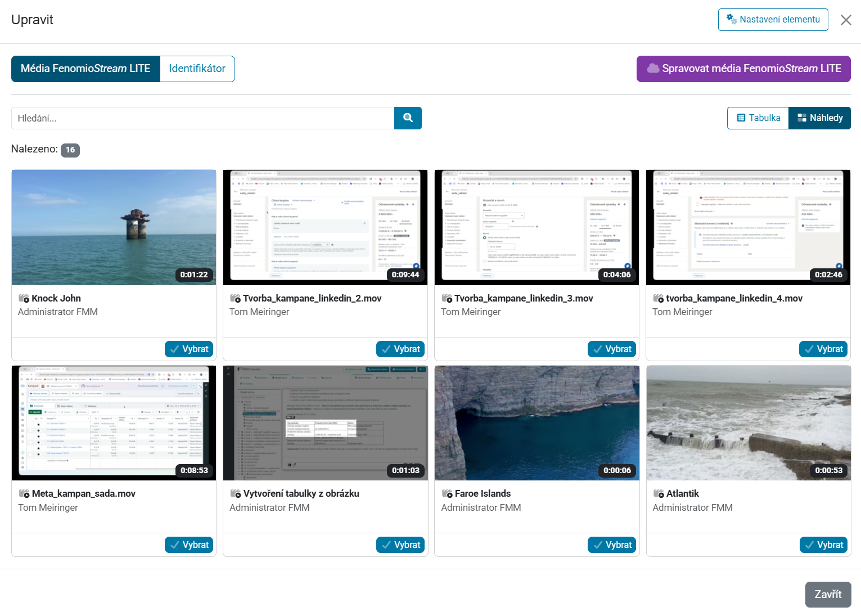Viewport: 861px width, 616px height.
Task: Run search with the magnifier button
Action: (408, 118)
